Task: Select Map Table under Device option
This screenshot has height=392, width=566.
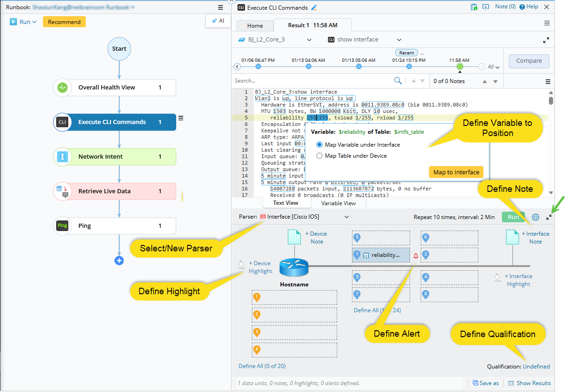Action: click(320, 156)
